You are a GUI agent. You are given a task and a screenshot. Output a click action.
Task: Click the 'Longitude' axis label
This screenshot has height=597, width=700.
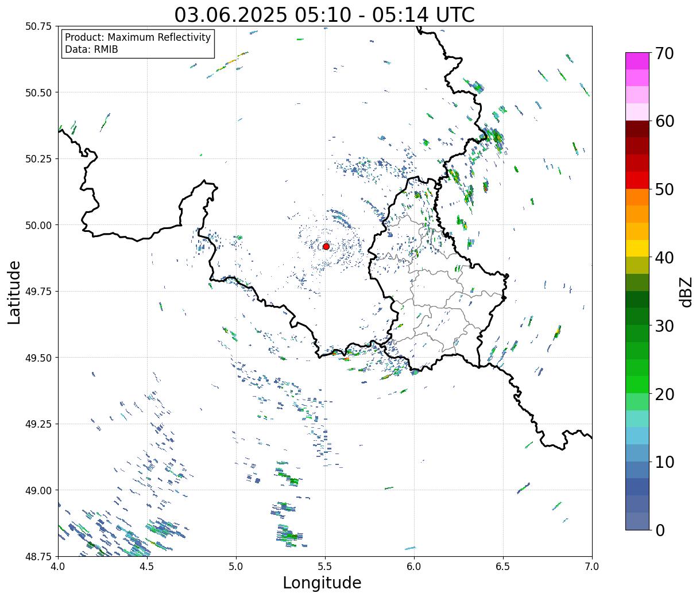point(322,583)
